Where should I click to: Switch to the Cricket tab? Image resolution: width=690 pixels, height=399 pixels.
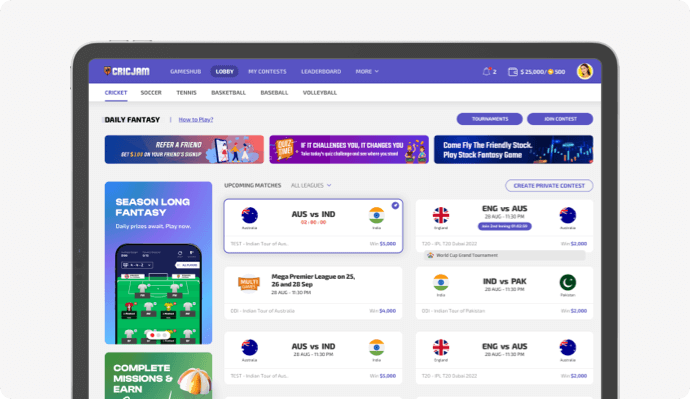116,93
